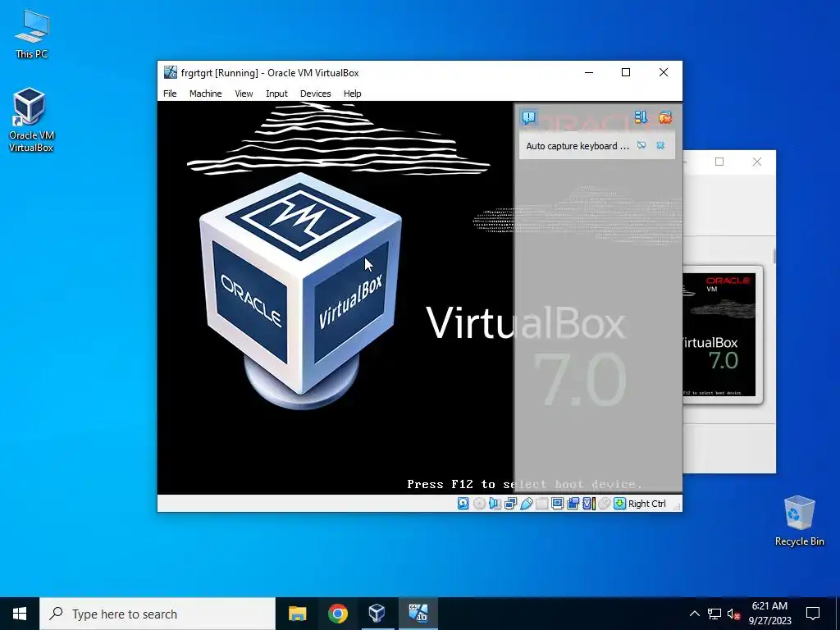Click the shared folders status icon
This screenshot has height=630, width=840.
[541, 504]
